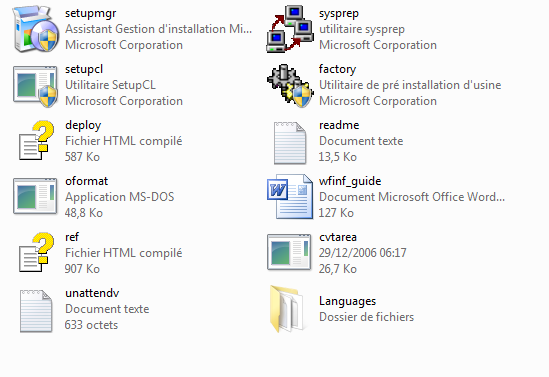549x377 pixels.
Task: Click the '29/12/2006 06:17' date under cvtarea
Action: (362, 253)
